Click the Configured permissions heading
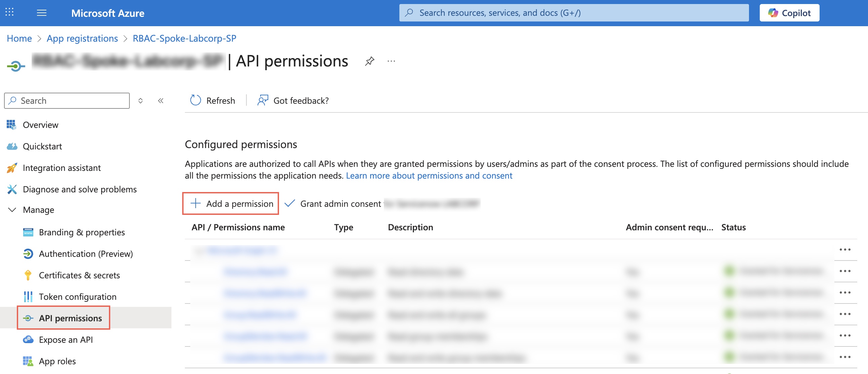The width and height of the screenshot is (868, 374). click(x=241, y=144)
